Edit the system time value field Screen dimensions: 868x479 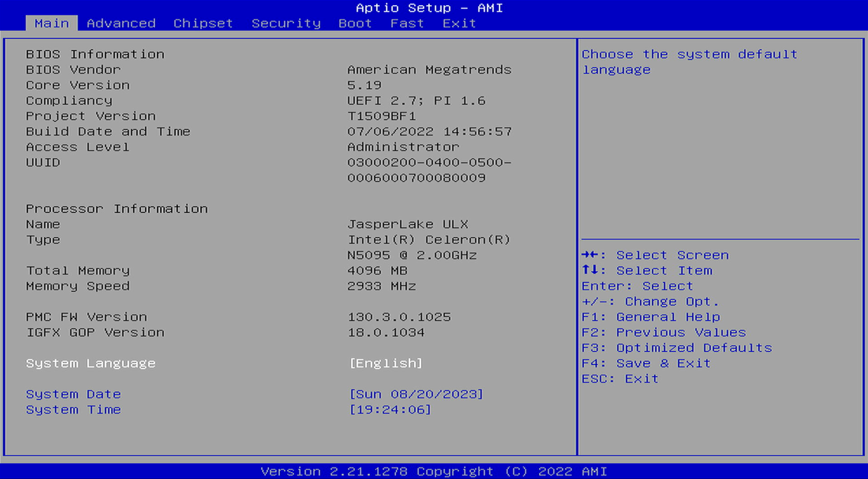pyautogui.click(x=390, y=410)
